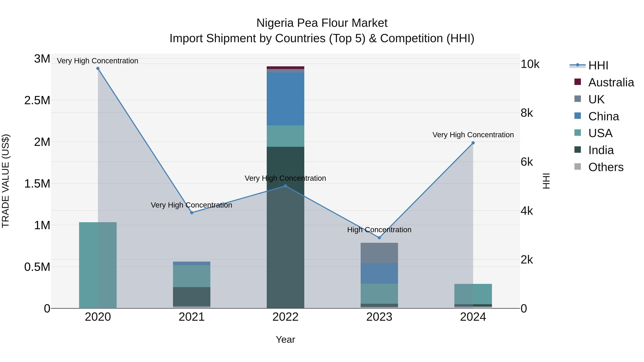Click the 2021 x-axis label

[192, 317]
